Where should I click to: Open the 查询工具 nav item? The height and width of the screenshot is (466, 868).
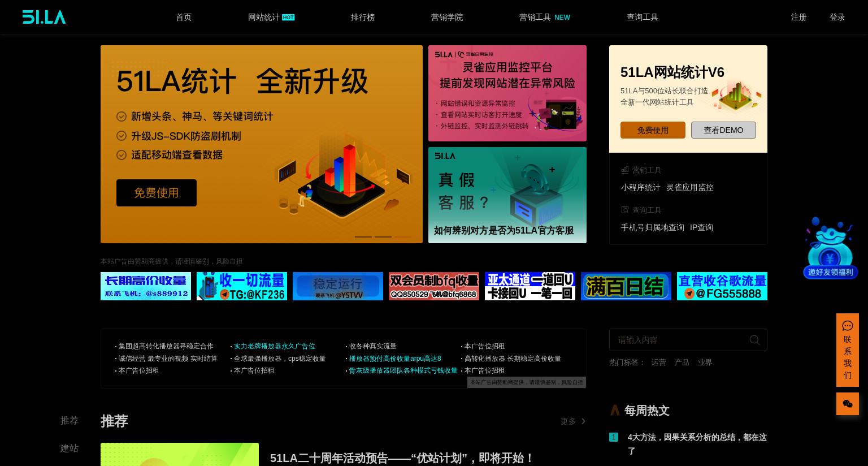coord(643,17)
